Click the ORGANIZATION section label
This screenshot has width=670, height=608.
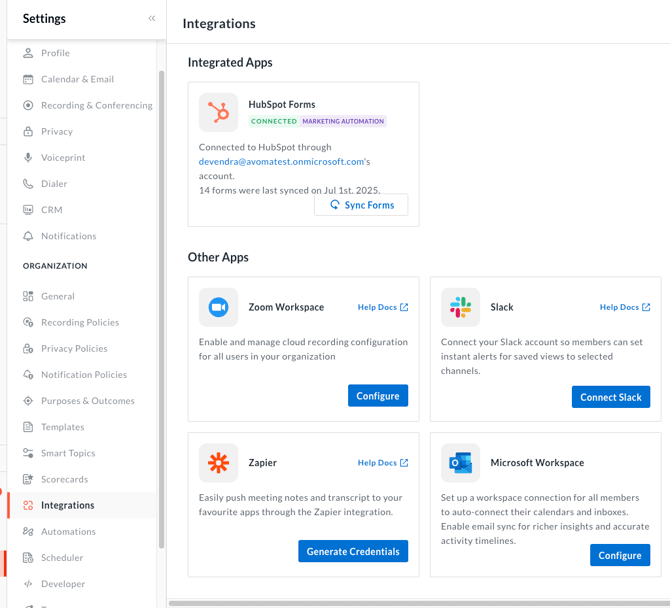[55, 266]
